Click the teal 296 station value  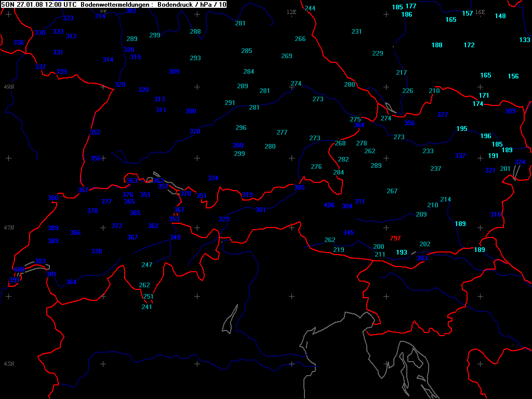coord(241,128)
